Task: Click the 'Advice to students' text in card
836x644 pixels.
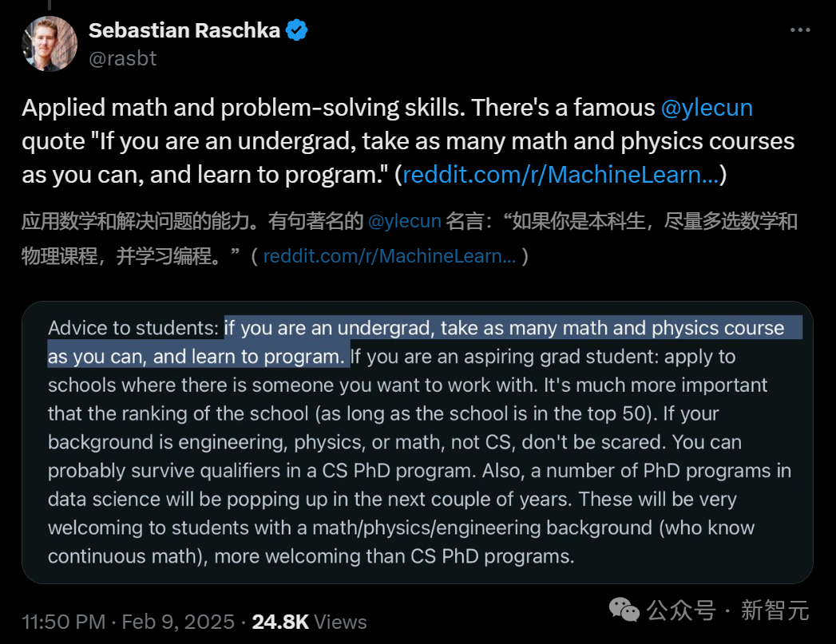Action: pyautogui.click(x=133, y=328)
